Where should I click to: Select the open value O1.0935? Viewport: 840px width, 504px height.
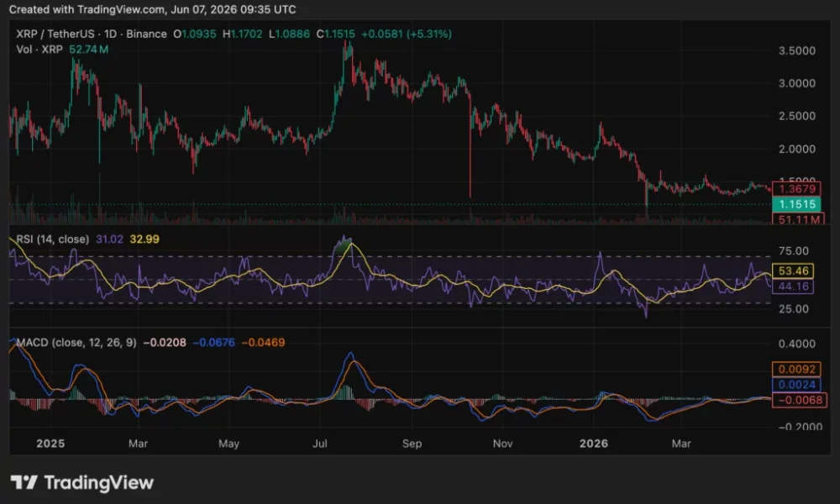click(x=195, y=34)
